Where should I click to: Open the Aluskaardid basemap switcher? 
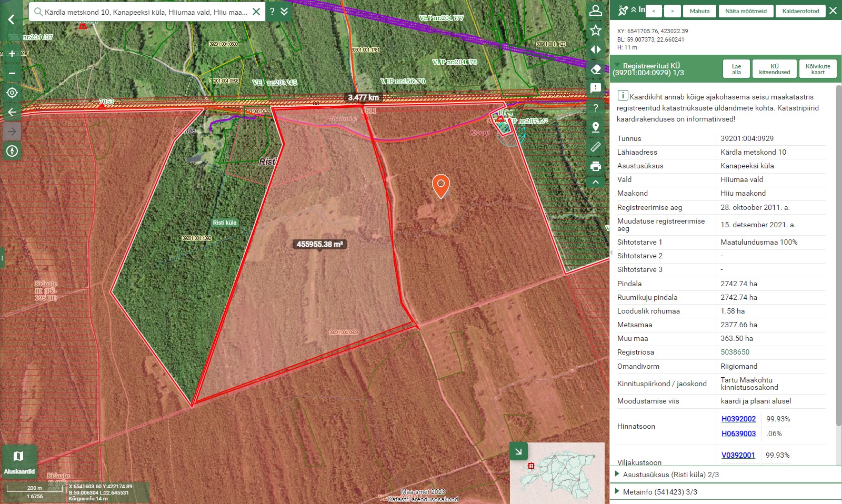(19, 461)
